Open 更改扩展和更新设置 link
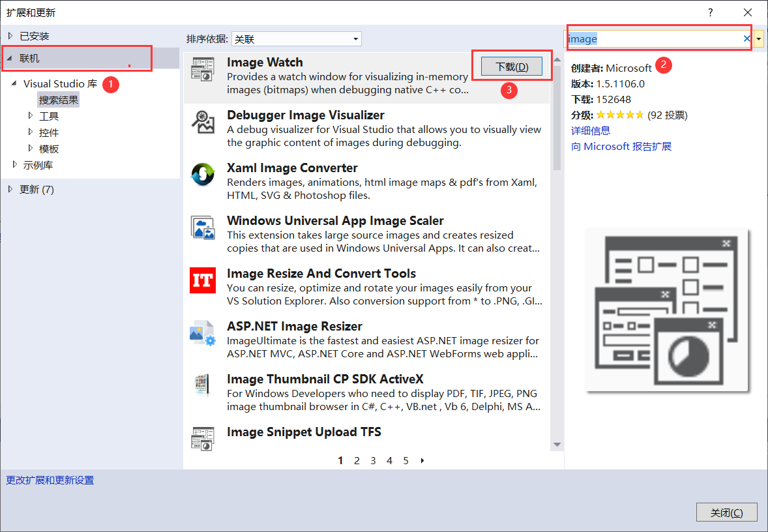Screen dimensions: 768x532 pos(50,480)
